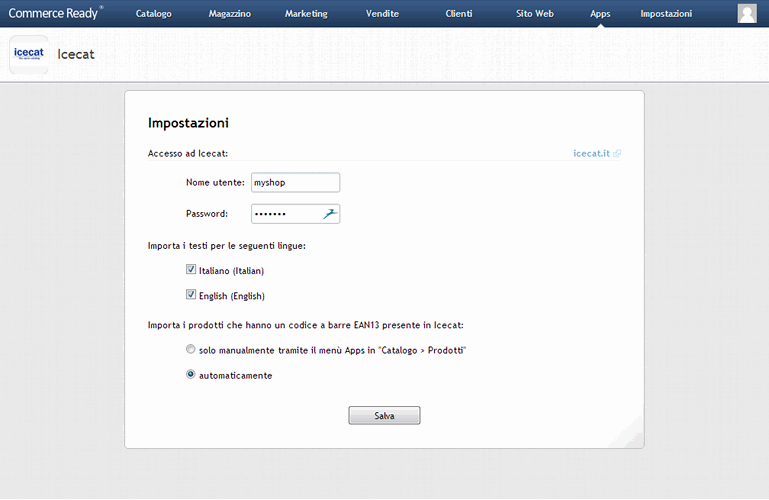The image size is (769, 500).
Task: Click the Icecat page title text
Action: (76, 54)
